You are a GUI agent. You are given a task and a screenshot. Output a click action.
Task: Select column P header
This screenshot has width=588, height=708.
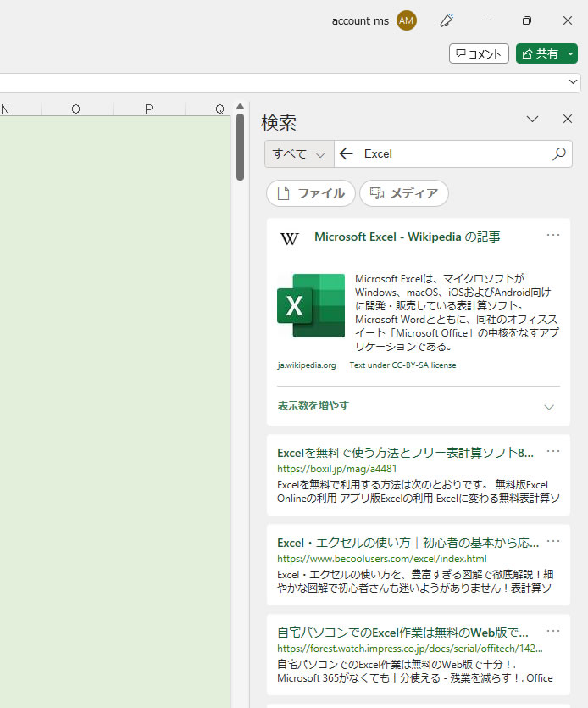[x=148, y=109]
